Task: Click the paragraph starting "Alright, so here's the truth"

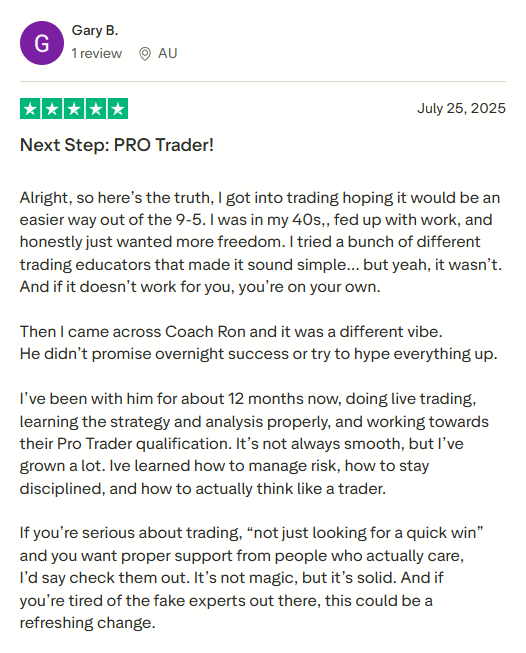Action: click(x=261, y=242)
